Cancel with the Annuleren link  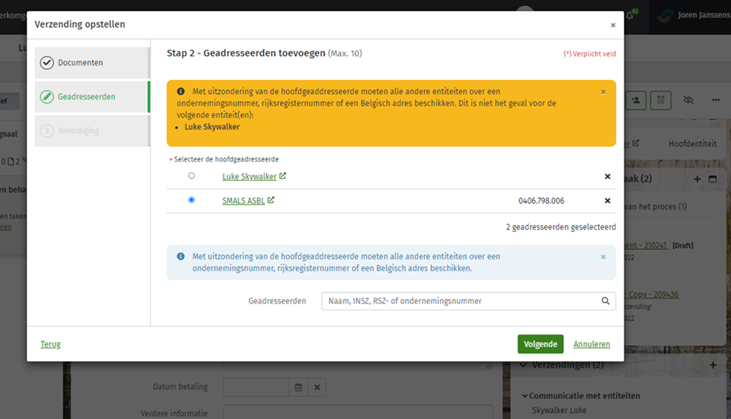(x=592, y=344)
